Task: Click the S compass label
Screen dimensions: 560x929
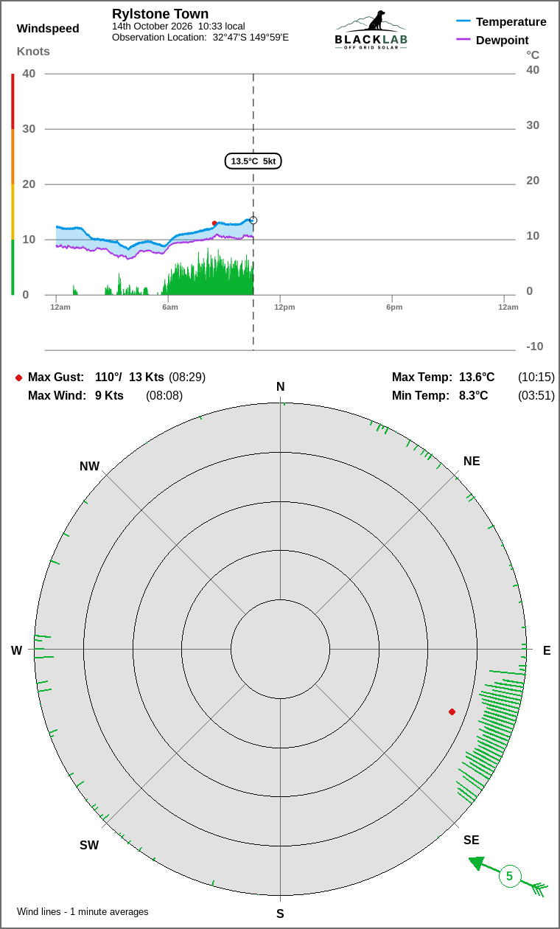Action: [x=280, y=914]
